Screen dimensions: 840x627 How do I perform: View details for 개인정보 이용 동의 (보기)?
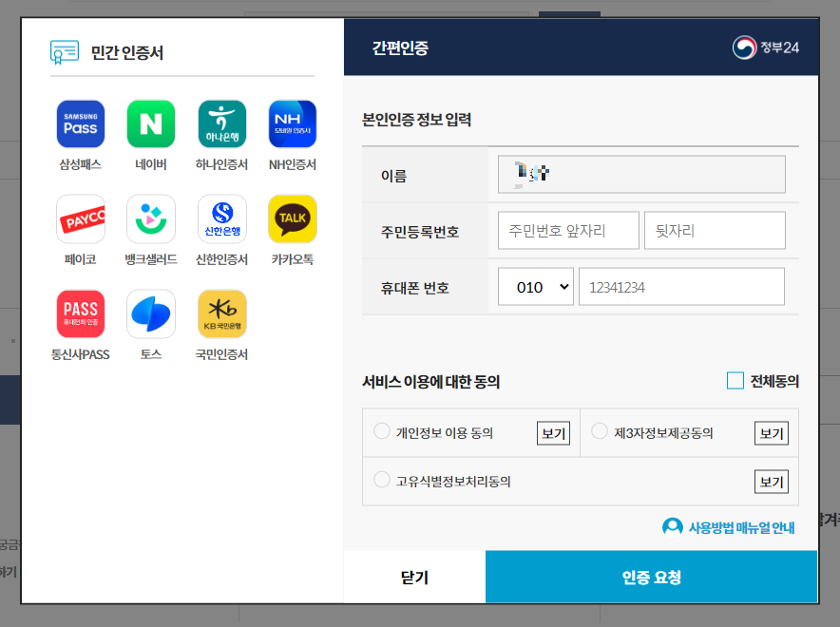[x=553, y=433]
